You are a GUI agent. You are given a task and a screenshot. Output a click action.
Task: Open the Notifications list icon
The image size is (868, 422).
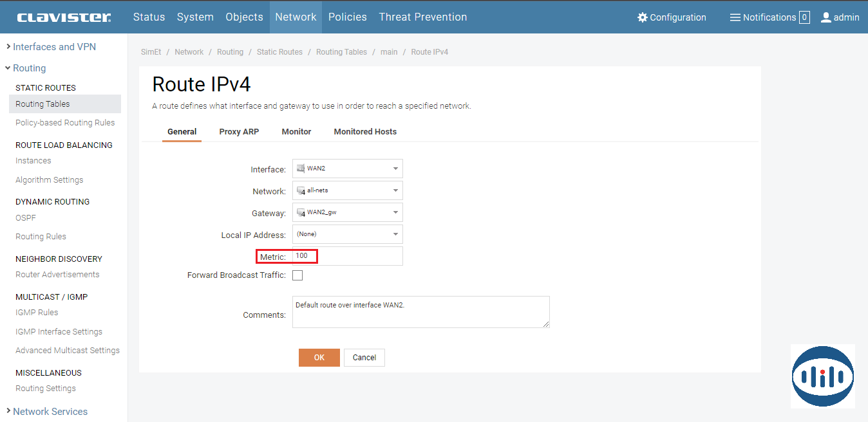tap(735, 17)
